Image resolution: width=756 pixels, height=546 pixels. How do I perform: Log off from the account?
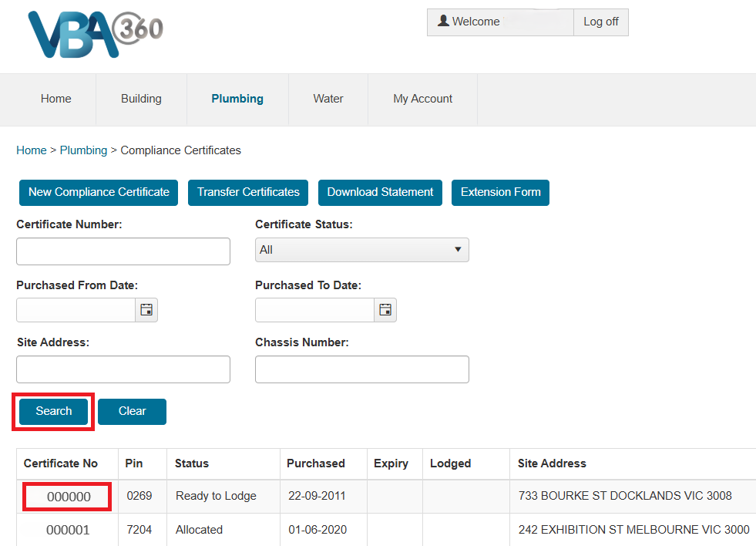coord(601,22)
